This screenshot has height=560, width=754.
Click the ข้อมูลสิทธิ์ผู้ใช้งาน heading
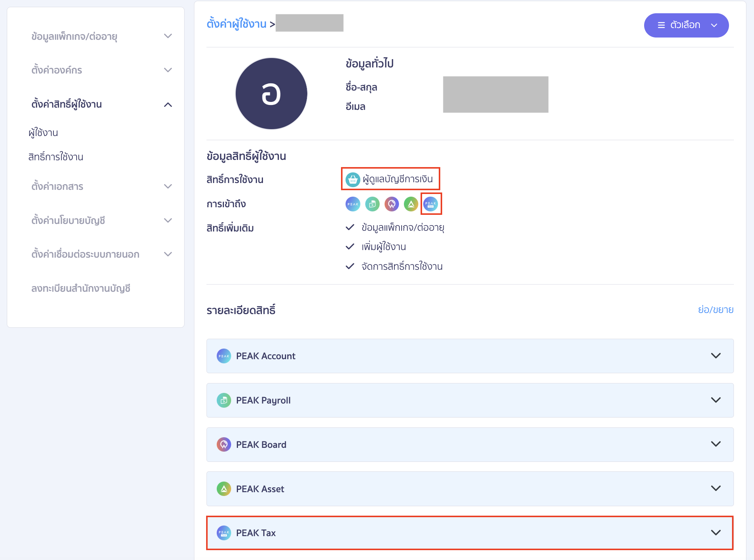pyautogui.click(x=246, y=156)
